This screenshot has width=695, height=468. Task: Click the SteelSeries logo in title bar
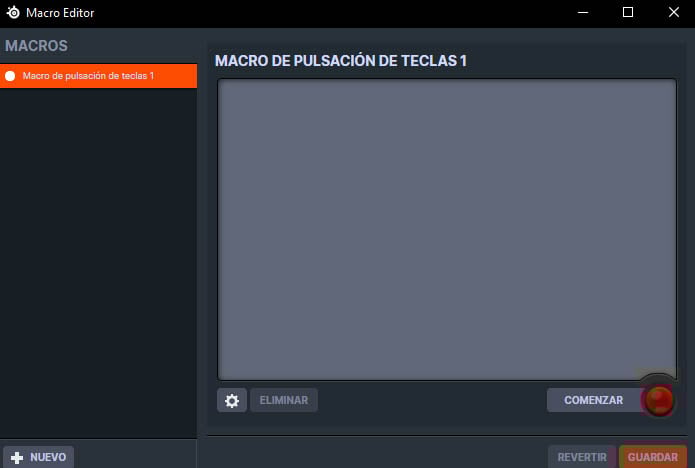click(x=13, y=12)
